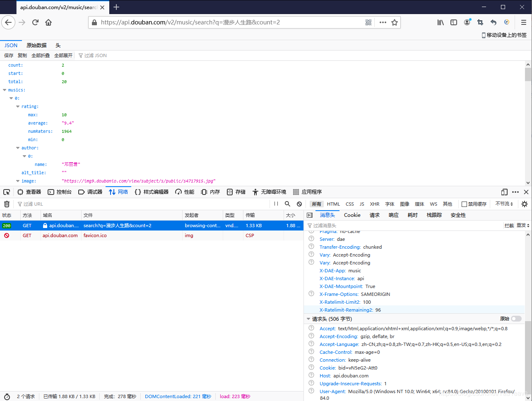Open the request blocking icon
This screenshot has height=401, width=532.
tap(299, 204)
